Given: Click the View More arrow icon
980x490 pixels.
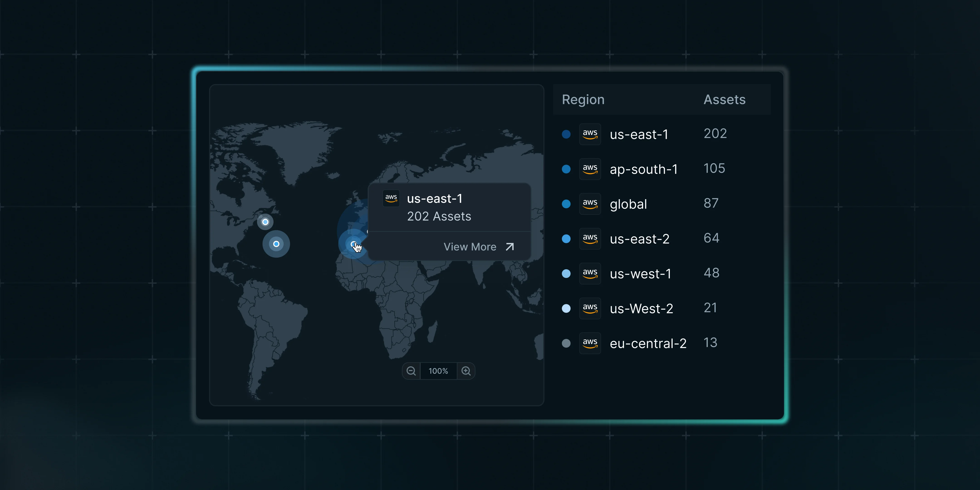Looking at the screenshot, I should pyautogui.click(x=510, y=247).
